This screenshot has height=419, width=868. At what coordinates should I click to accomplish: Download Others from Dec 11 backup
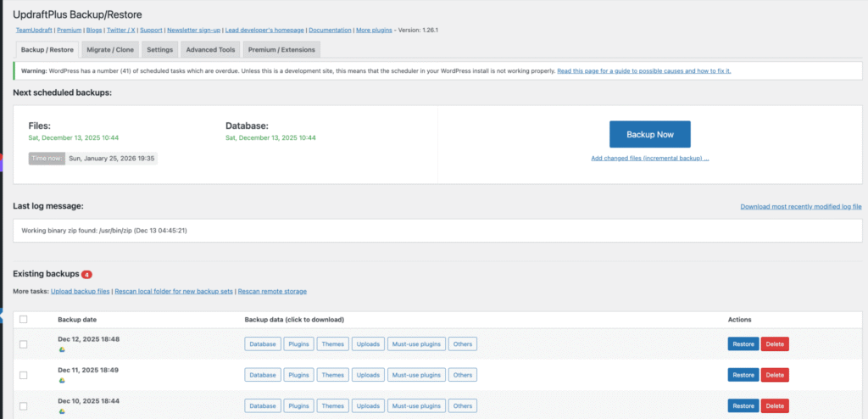tap(462, 375)
